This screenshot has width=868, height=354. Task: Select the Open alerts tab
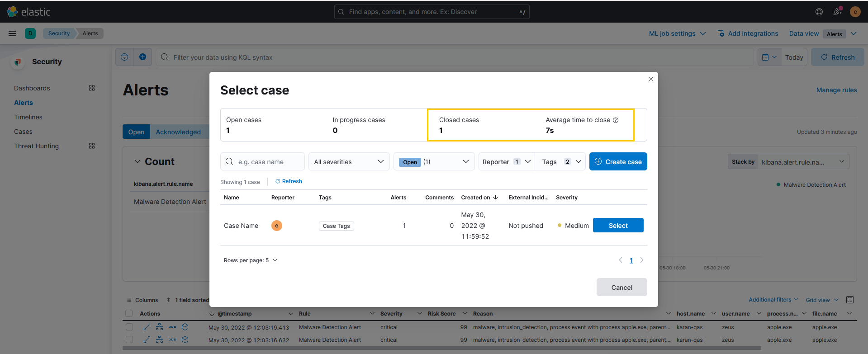click(136, 132)
